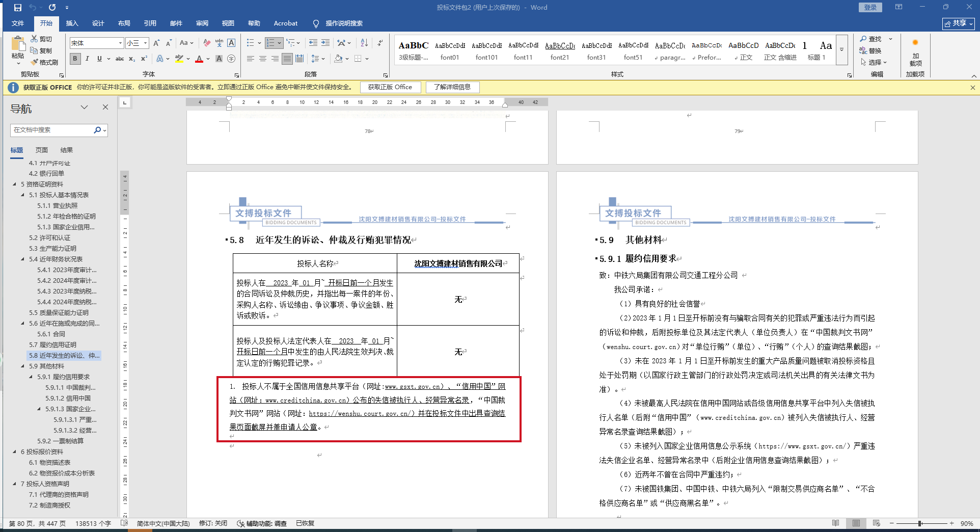Viewport: 980px width, 532px height.
Task: Open the accessibility checker in status bar
Action: (x=262, y=523)
